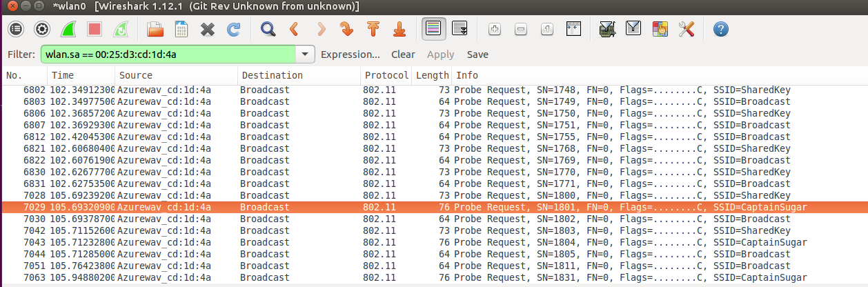Start a new capture with shark fin icon
The width and height of the screenshot is (868, 287).
pyautogui.click(x=68, y=29)
